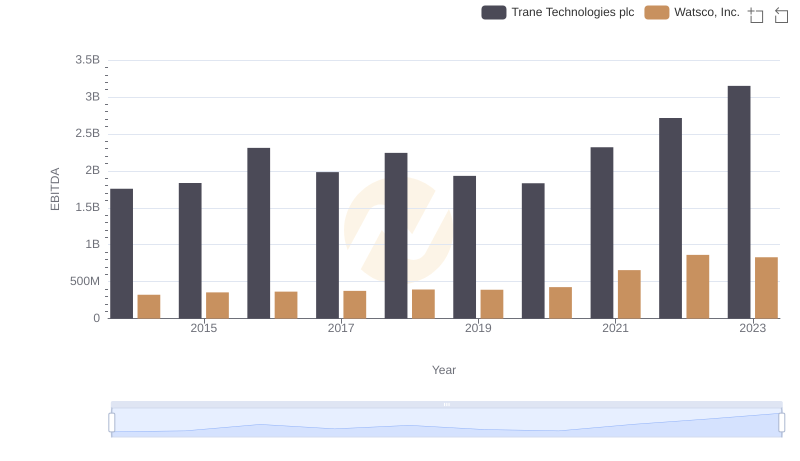
Task: Click the 0 y-axis label
Action: 96,318
